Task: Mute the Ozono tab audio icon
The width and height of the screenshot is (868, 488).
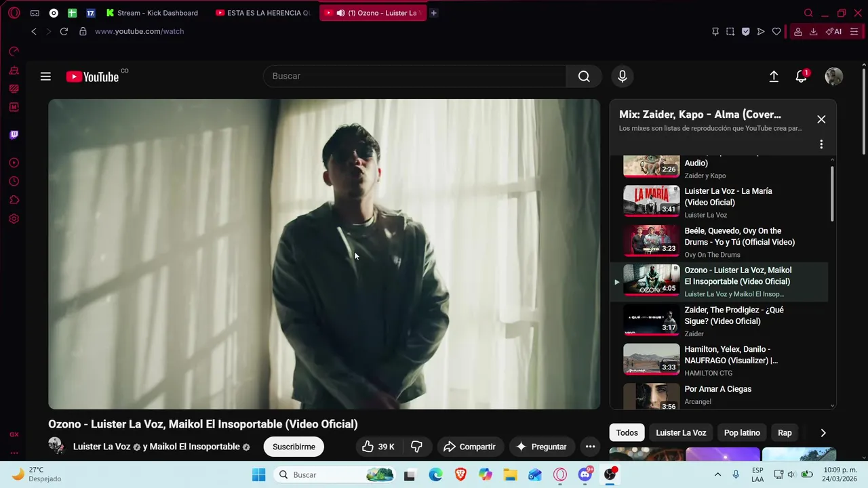Action: 340,13
